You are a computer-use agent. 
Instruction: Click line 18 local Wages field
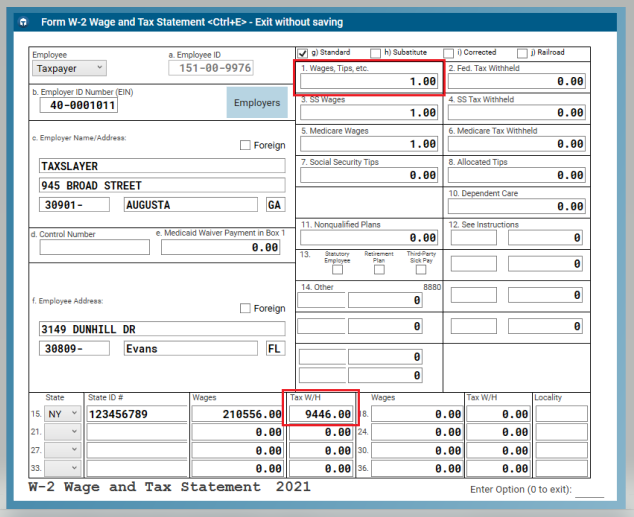click(x=417, y=414)
